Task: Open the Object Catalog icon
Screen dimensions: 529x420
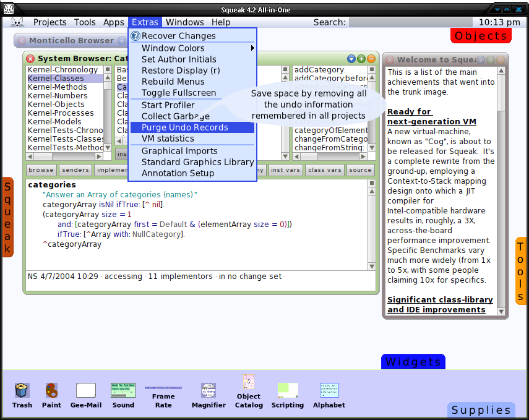Action: coord(249,382)
